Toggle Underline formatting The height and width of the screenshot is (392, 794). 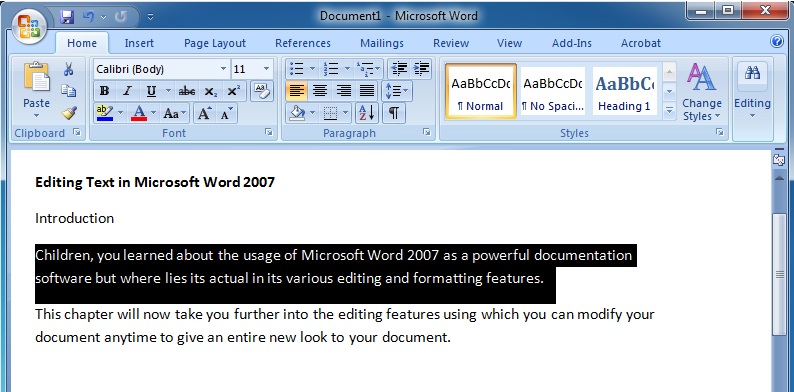click(x=151, y=91)
